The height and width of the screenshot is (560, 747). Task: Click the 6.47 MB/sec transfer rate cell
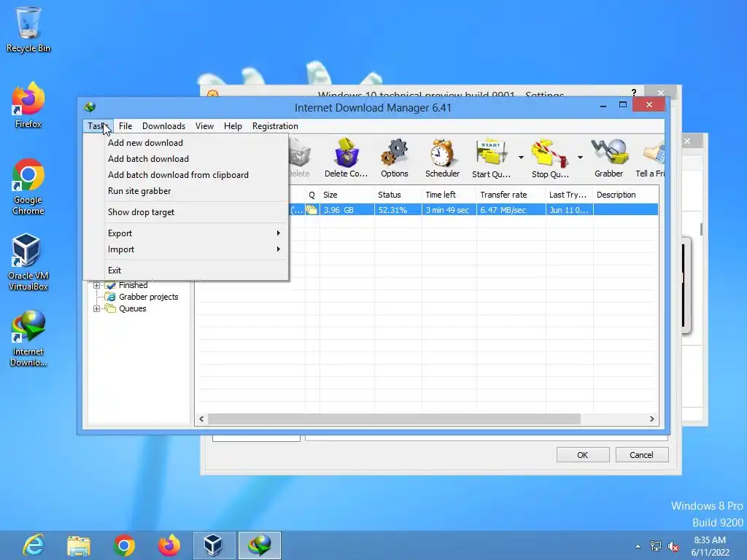511,210
